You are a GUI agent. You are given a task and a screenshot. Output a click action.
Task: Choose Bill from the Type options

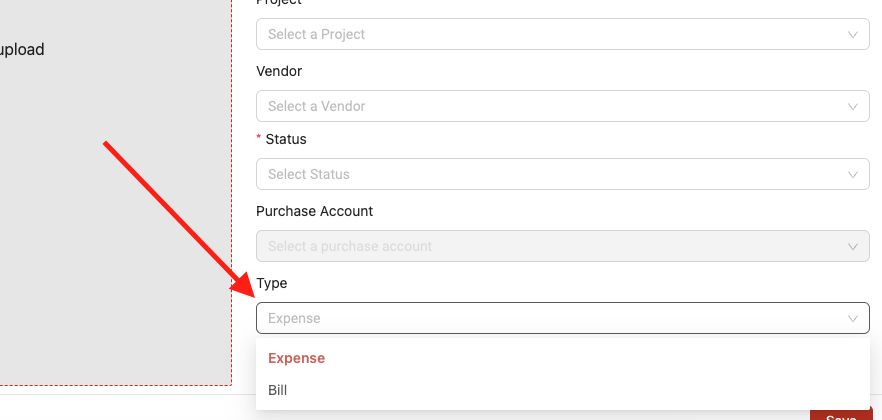coord(562,390)
